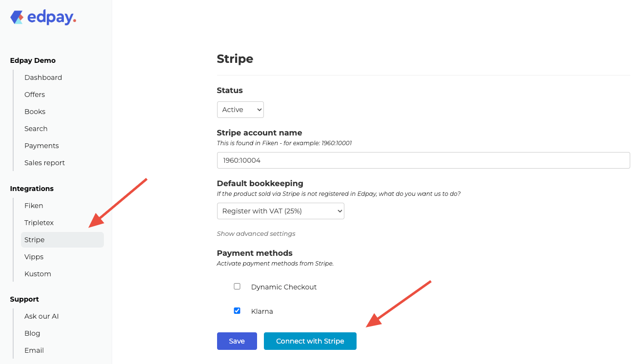Enable the Dynamic Checkout checkbox

(237, 287)
